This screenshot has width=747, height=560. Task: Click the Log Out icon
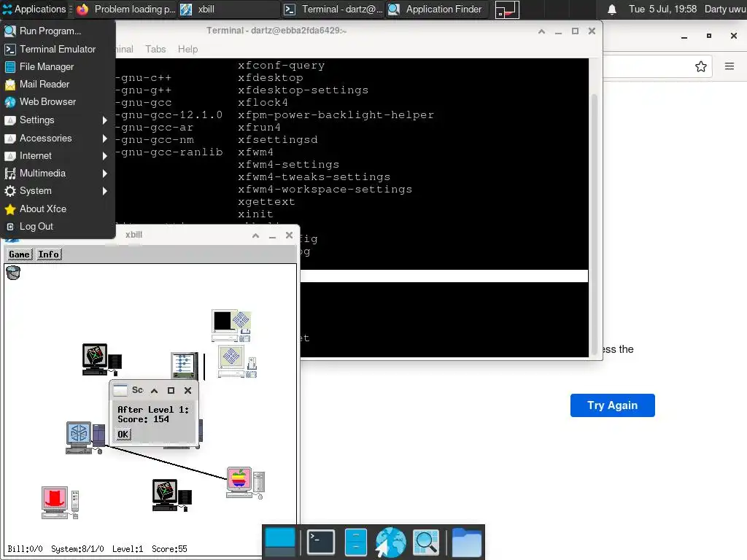click(10, 227)
